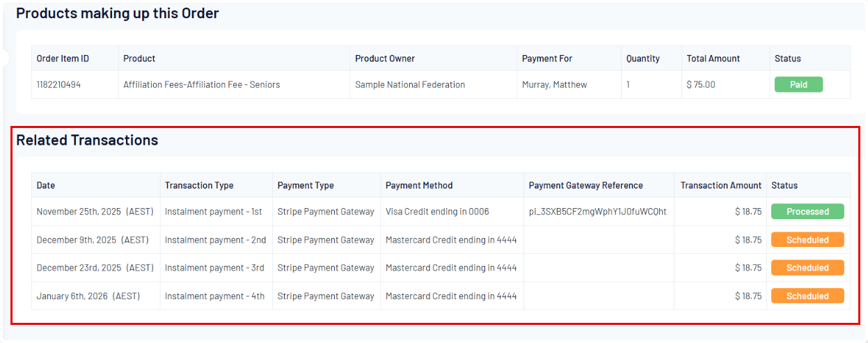Image resolution: width=868 pixels, height=343 pixels.
Task: Click the green Processed status badge
Action: (807, 212)
